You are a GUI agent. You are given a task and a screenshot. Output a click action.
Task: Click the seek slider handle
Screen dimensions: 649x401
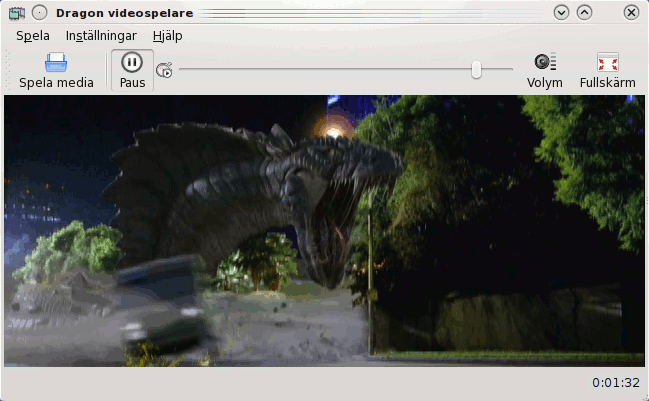click(476, 69)
